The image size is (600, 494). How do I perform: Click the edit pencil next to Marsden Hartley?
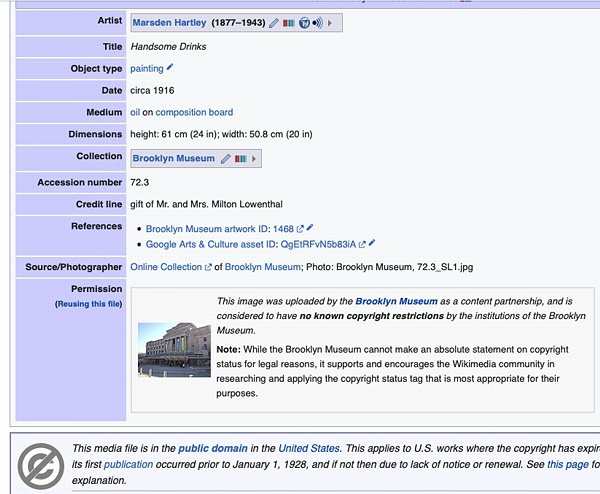pos(274,22)
